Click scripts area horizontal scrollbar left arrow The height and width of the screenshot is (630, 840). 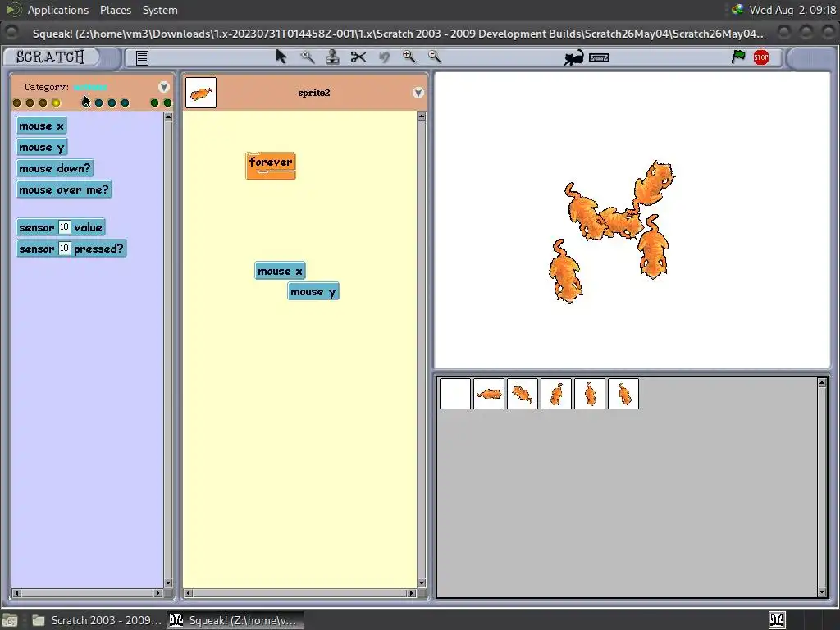click(188, 593)
